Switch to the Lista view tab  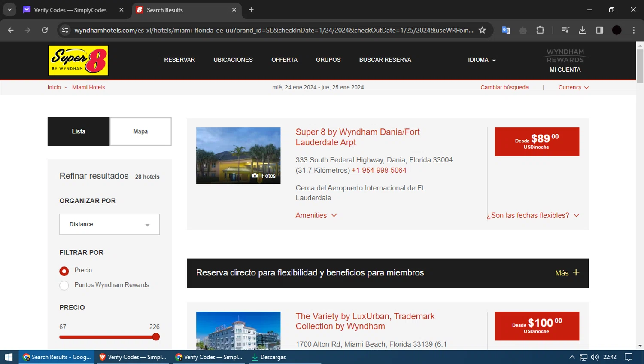coord(79,132)
